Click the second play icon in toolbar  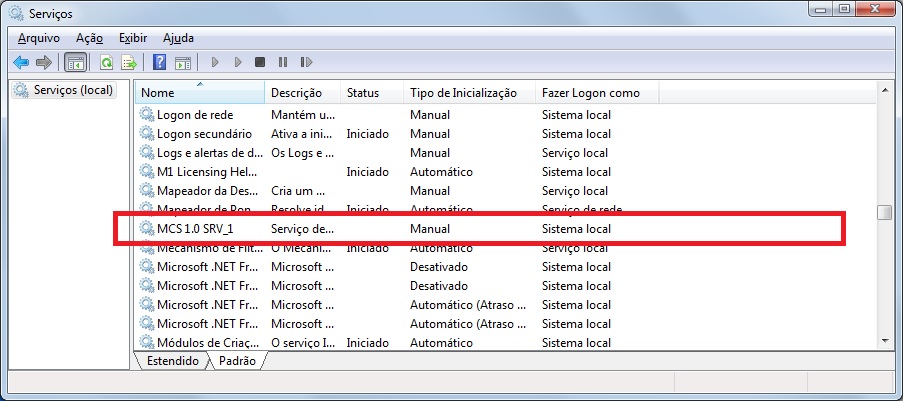(238, 62)
